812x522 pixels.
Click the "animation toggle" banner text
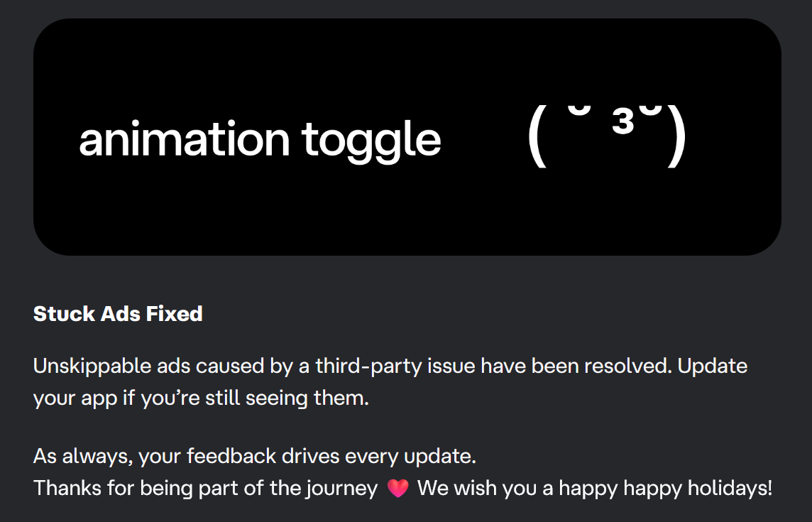[x=260, y=139]
